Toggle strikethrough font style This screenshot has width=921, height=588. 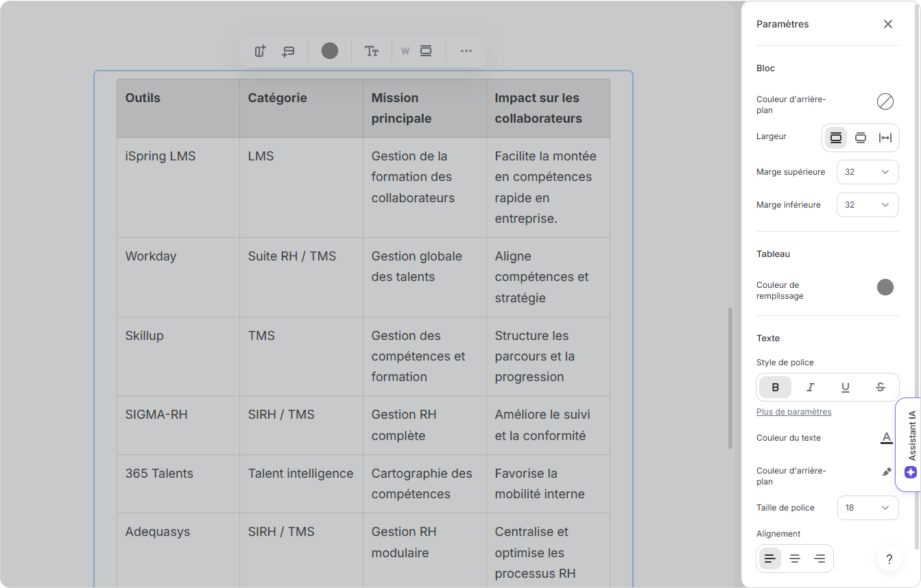tap(881, 387)
